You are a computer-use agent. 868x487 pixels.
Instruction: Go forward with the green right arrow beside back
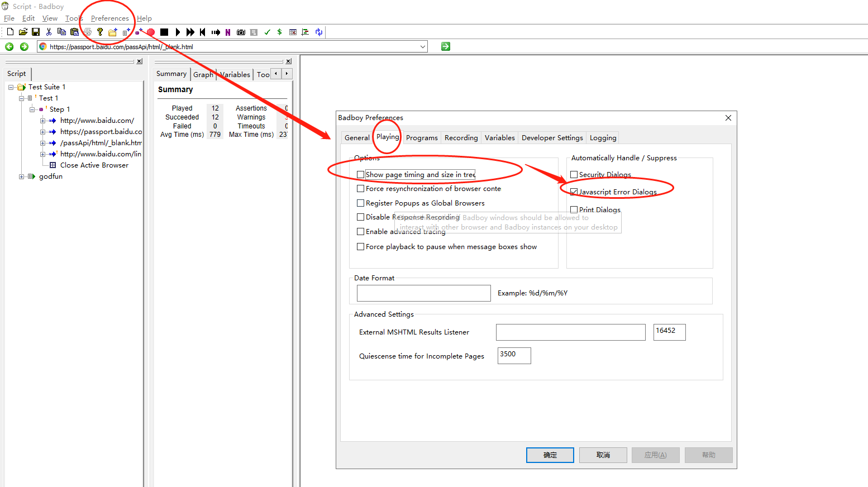pyautogui.click(x=24, y=46)
